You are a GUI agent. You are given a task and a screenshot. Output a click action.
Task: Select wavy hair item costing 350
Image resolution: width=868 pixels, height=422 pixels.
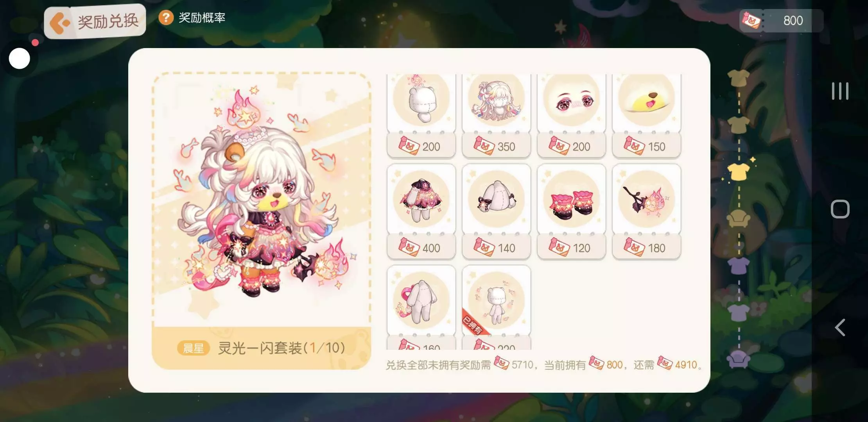496,116
